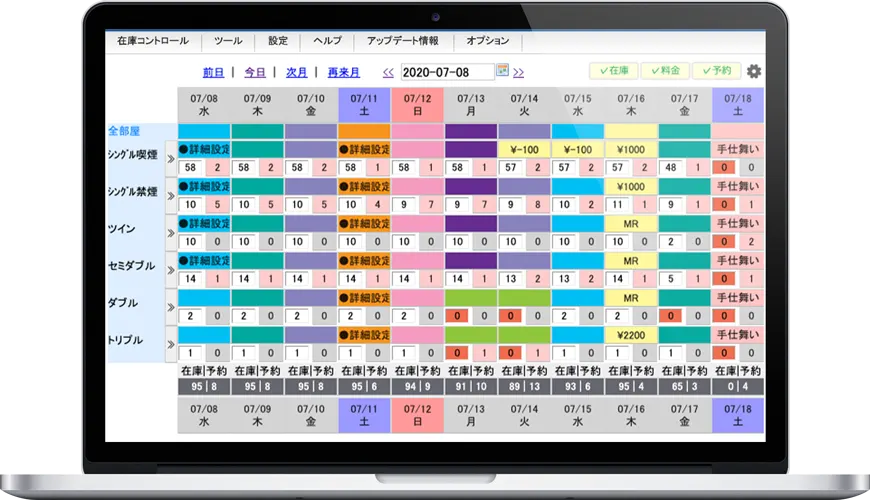
Task: Select the top 07/12 日 column header
Action: (417, 104)
